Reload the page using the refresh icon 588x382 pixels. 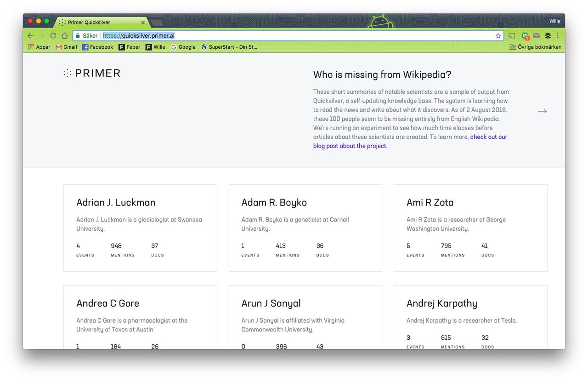click(53, 35)
